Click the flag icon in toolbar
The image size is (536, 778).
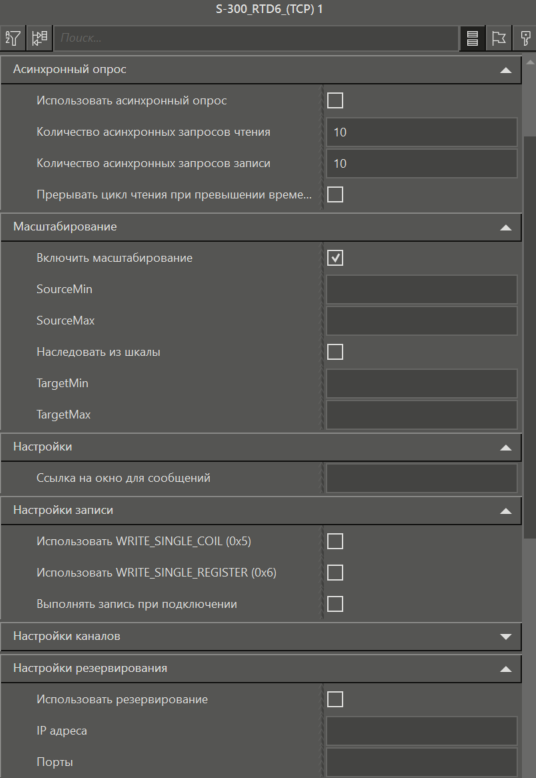click(x=498, y=38)
